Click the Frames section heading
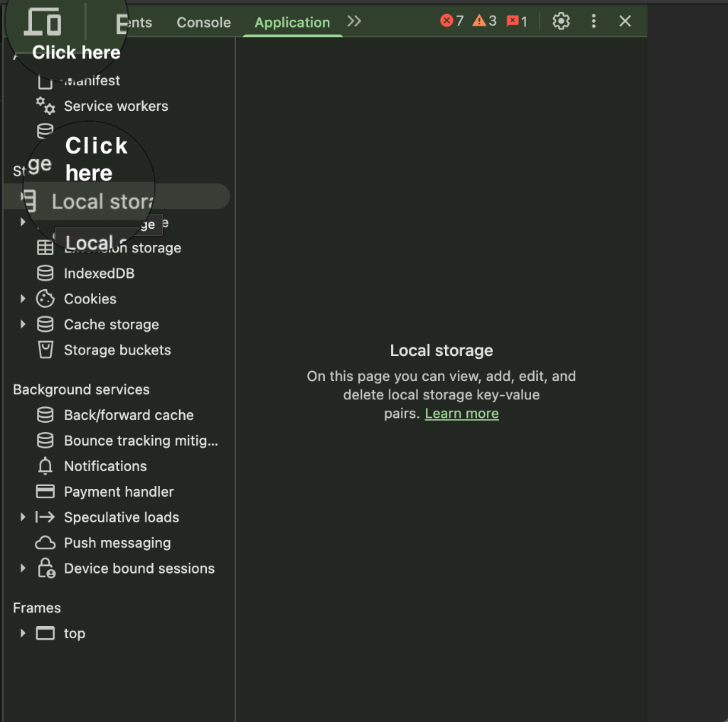This screenshot has height=722, width=728. point(37,608)
